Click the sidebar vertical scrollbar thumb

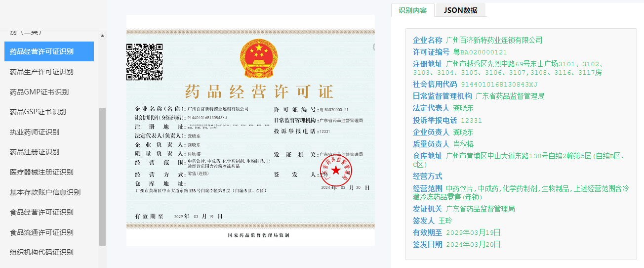[x=103, y=176]
